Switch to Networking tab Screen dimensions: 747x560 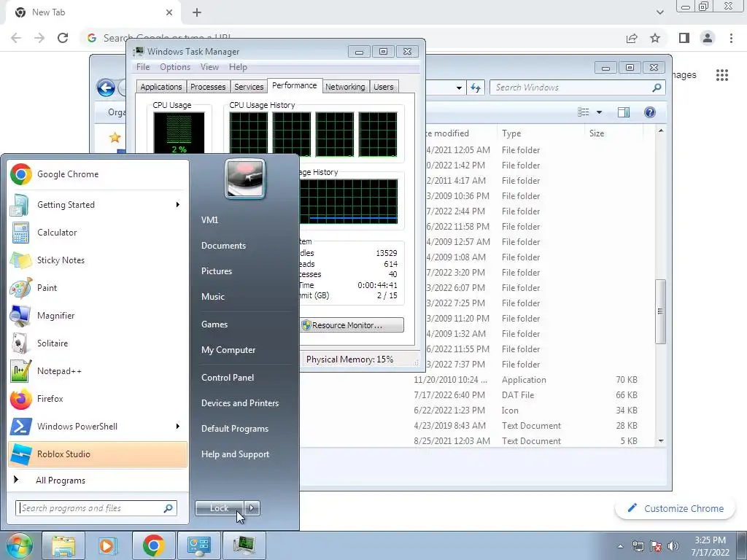pyautogui.click(x=345, y=87)
